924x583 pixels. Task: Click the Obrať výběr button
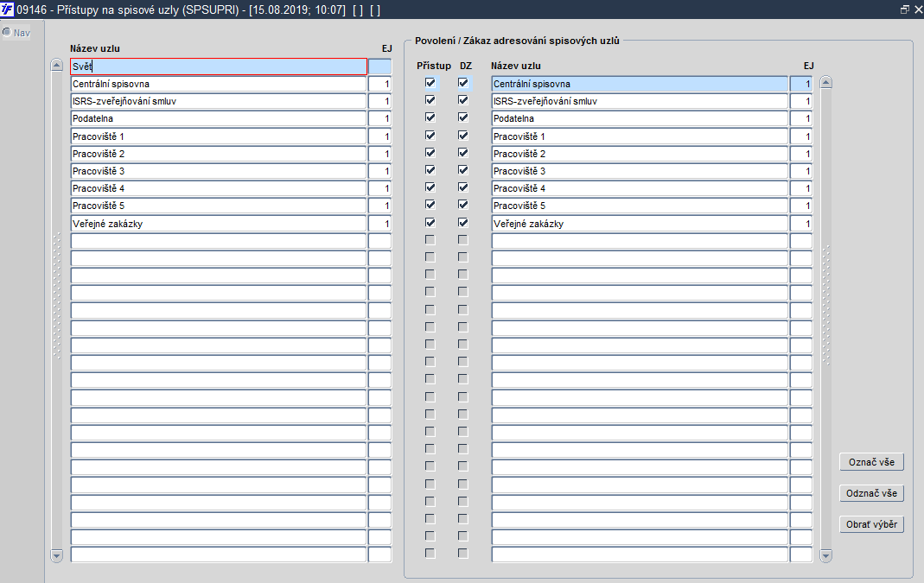(x=871, y=525)
